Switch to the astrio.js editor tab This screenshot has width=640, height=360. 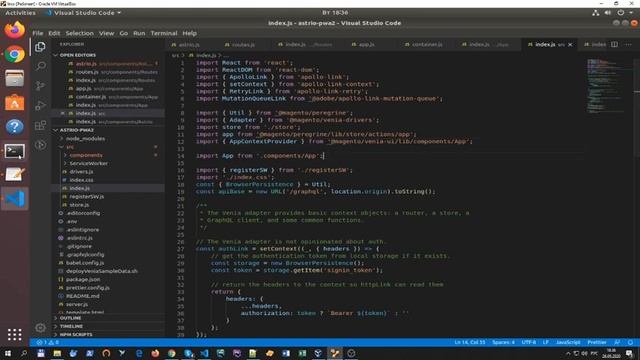point(189,44)
